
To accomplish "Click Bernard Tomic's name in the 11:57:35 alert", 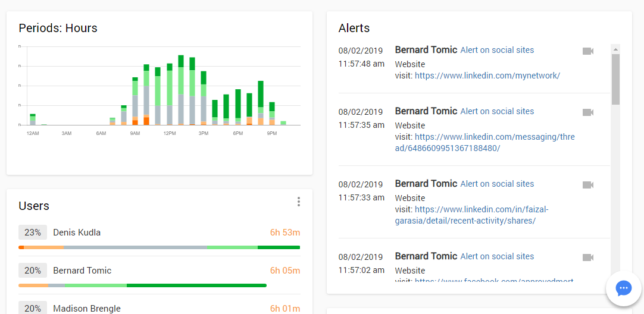I will (426, 111).
